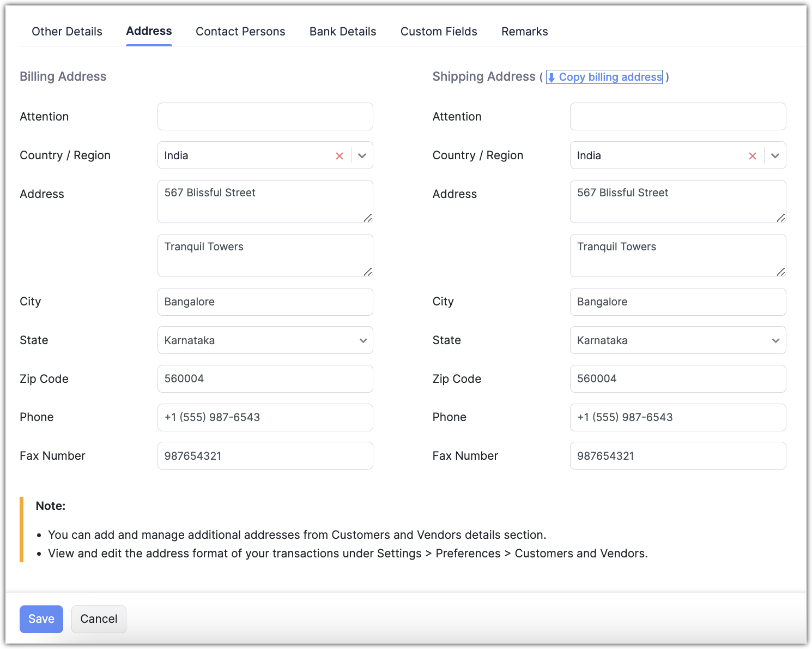
Task: Clear the shipping country India selection
Action: [x=752, y=156]
